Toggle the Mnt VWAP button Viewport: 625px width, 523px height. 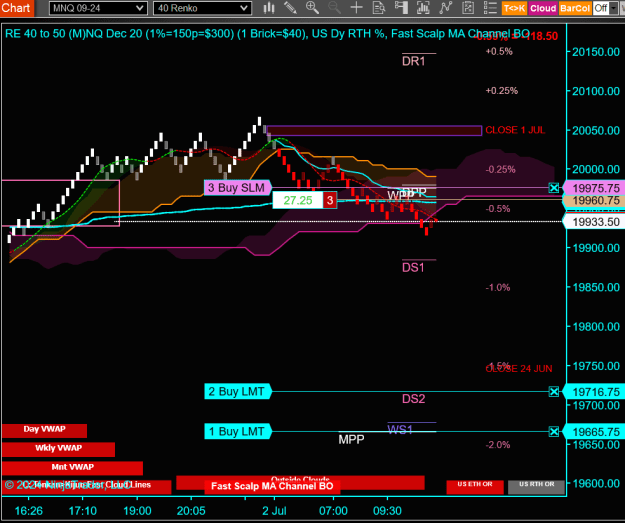point(72,468)
